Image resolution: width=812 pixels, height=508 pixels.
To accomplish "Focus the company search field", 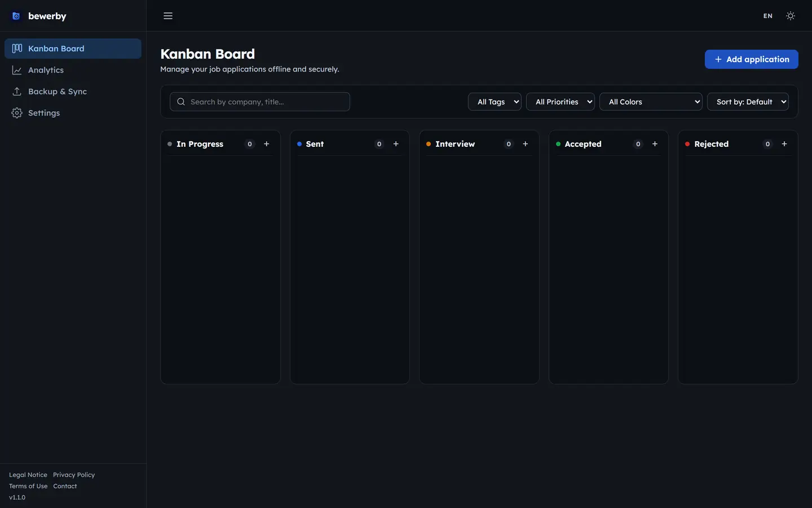I will coord(260,102).
